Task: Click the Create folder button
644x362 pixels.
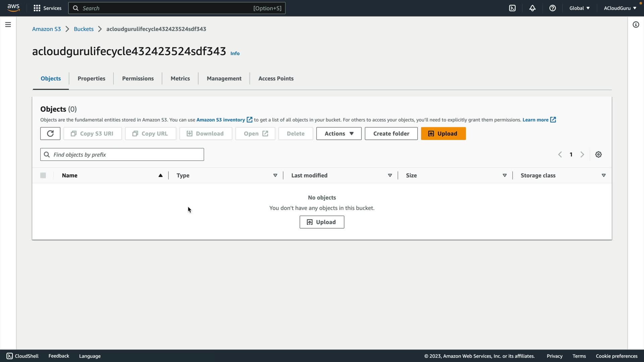Action: pyautogui.click(x=391, y=133)
